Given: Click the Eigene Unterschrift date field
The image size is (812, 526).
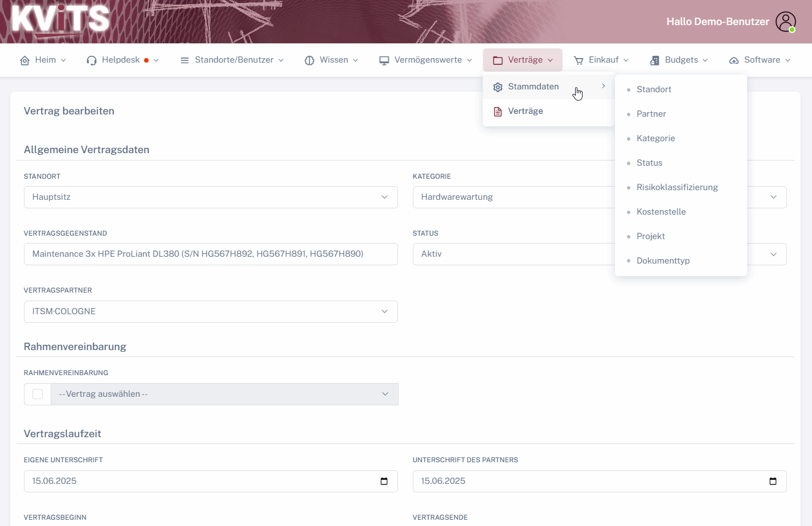Looking at the screenshot, I should point(211,481).
